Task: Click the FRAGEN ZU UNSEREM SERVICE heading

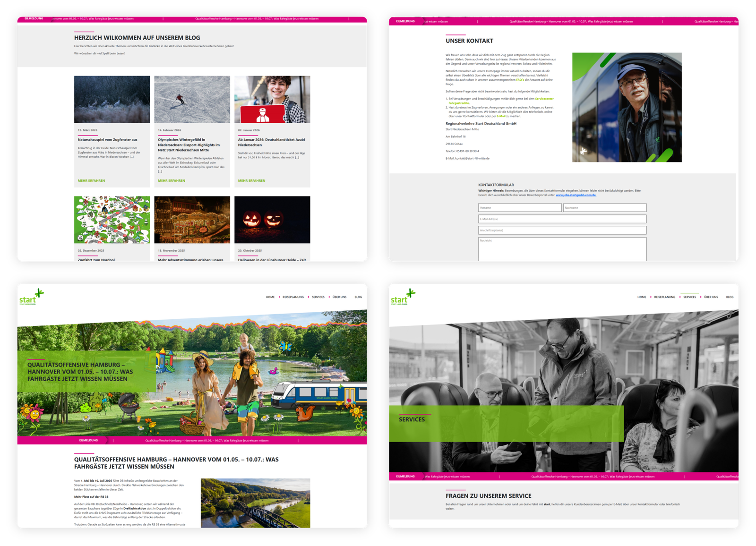Action: 489,496
